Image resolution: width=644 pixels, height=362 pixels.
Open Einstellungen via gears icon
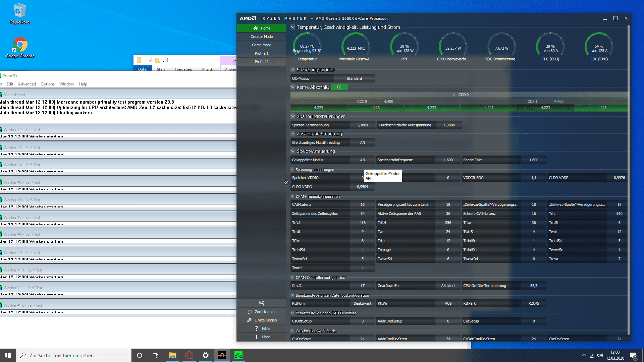[x=249, y=320]
